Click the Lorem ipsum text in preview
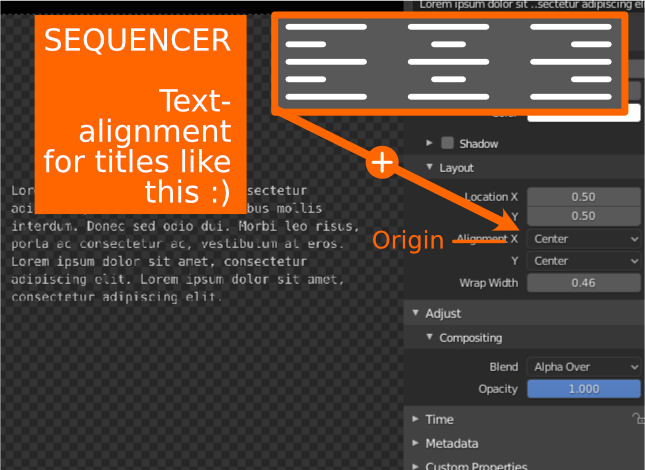Screen dimensions: 645x470 185,244
